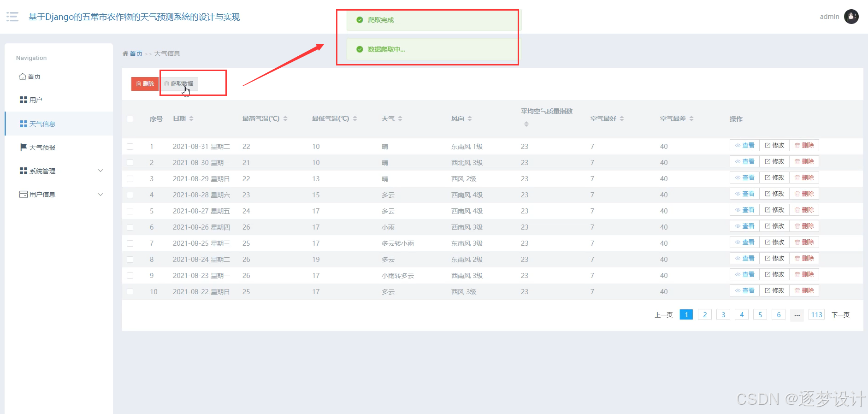Viewport: 868px width, 414px height.
Task: Click the 西北风 3级 wind cell
Action: click(466, 163)
